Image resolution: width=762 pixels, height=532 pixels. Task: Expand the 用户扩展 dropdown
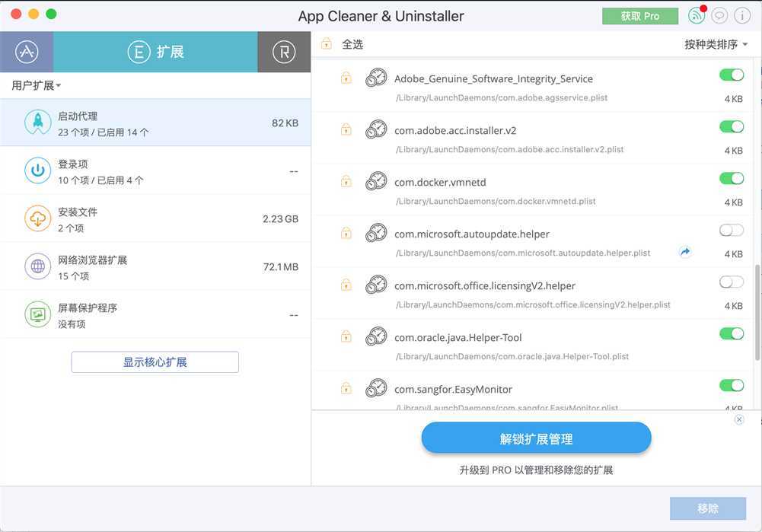[x=36, y=85]
